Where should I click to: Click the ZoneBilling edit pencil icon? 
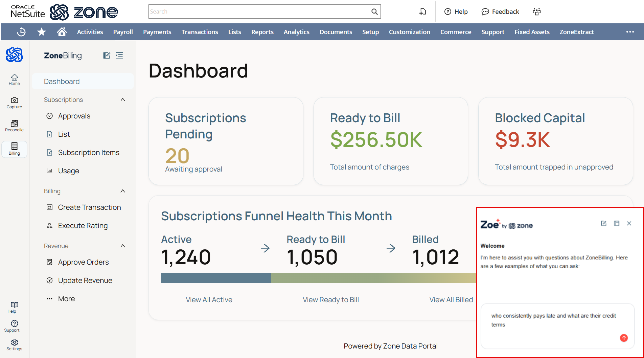point(107,55)
